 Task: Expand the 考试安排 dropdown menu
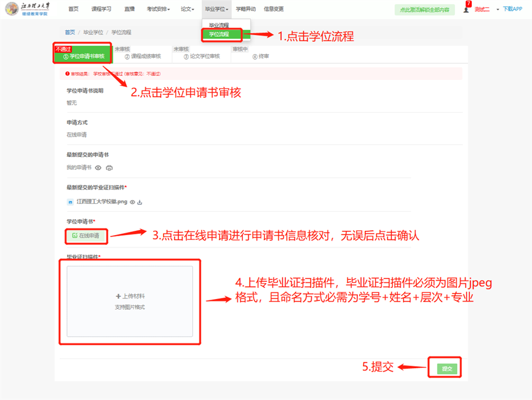[158, 9]
